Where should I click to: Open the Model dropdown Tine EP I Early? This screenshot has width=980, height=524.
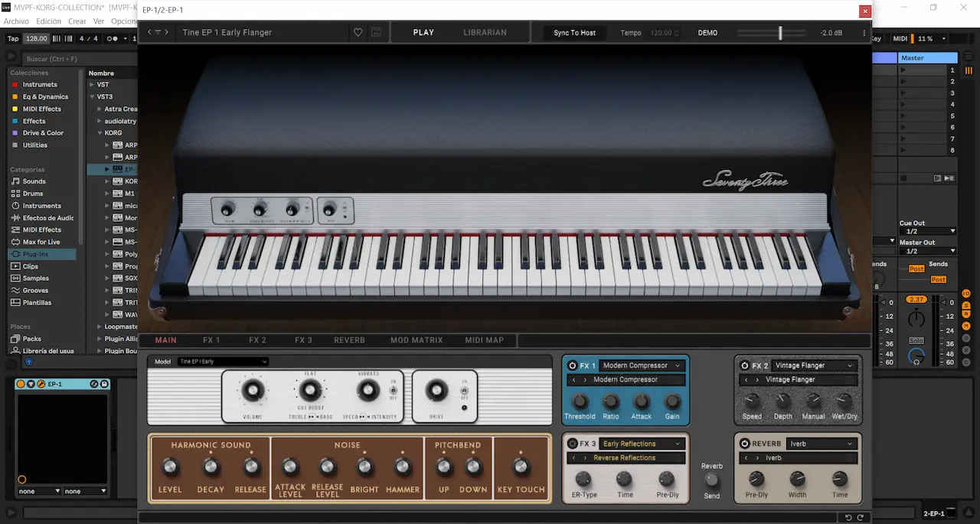[223, 362]
